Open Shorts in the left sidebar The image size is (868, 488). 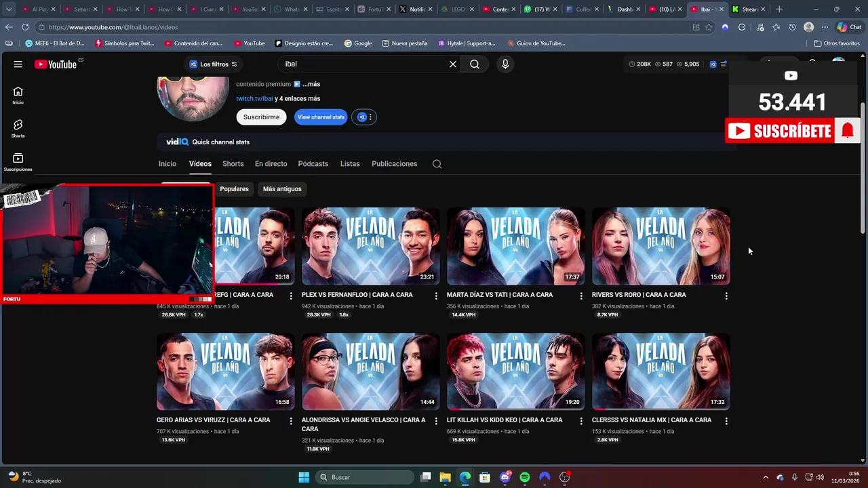(18, 129)
